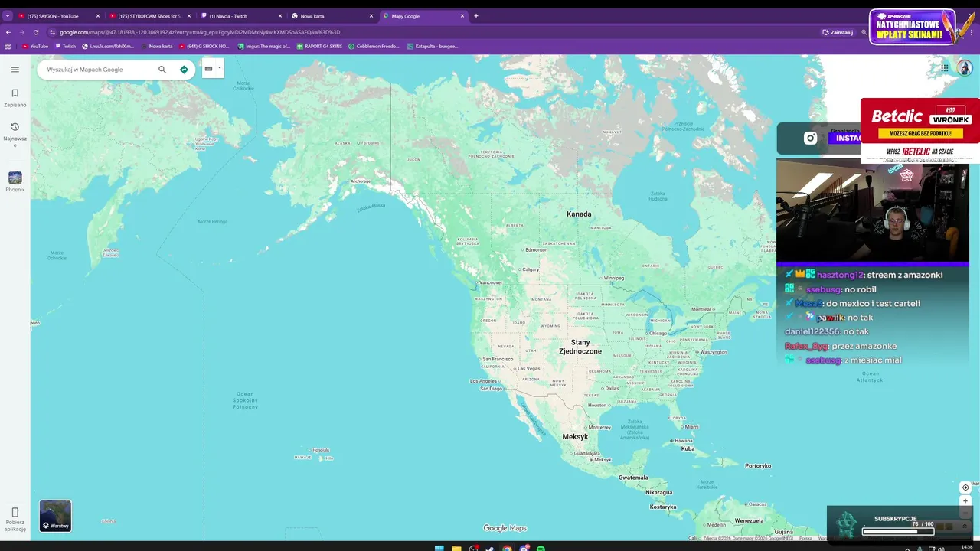This screenshot has height=551, width=980.
Task: Open the Lnuuls.com bookmark
Action: [108, 46]
